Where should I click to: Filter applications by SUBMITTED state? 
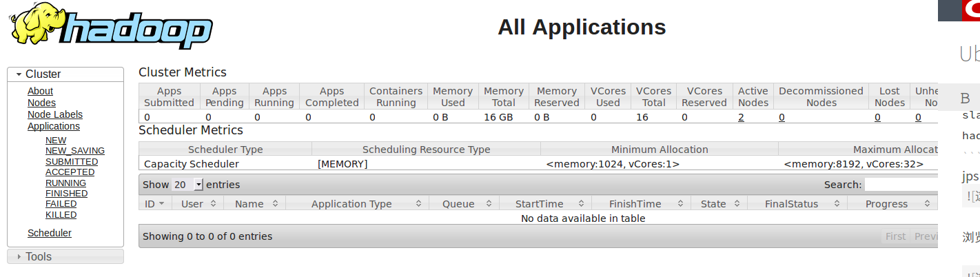click(x=72, y=162)
